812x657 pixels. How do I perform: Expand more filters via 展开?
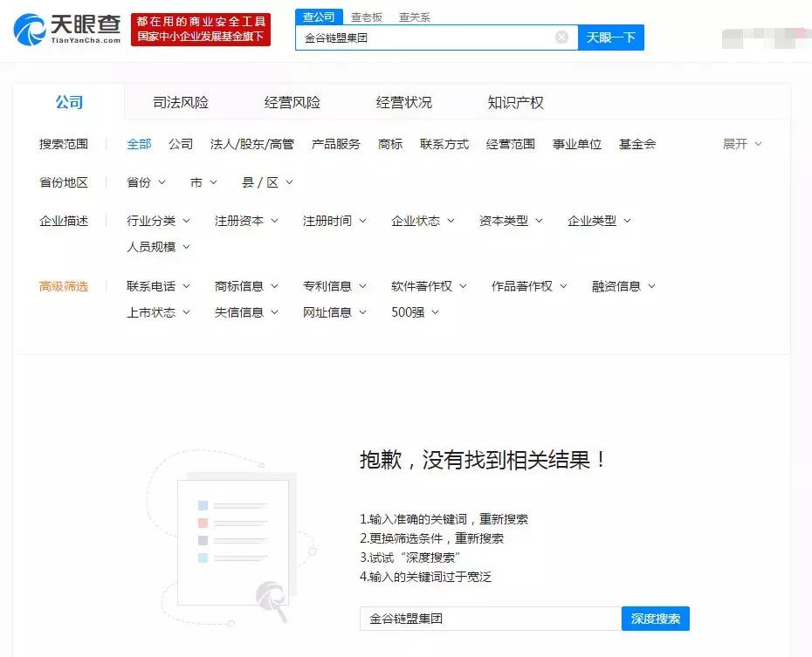[740, 144]
